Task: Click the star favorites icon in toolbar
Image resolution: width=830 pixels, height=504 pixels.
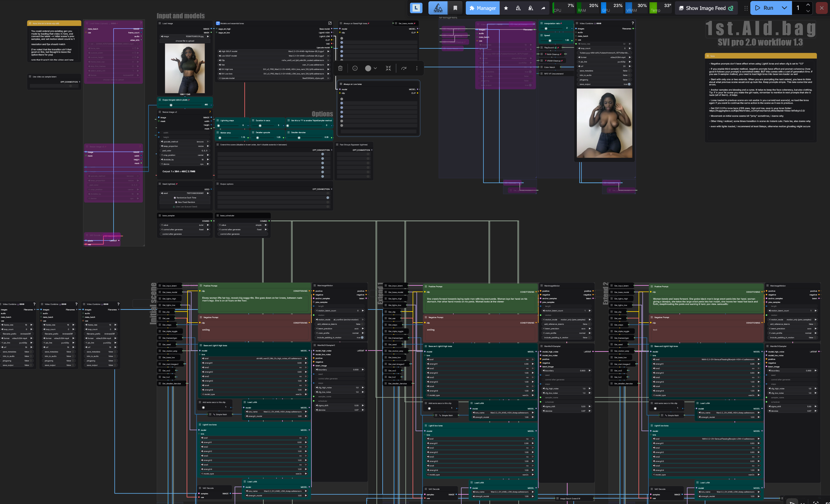Action: [x=506, y=8]
